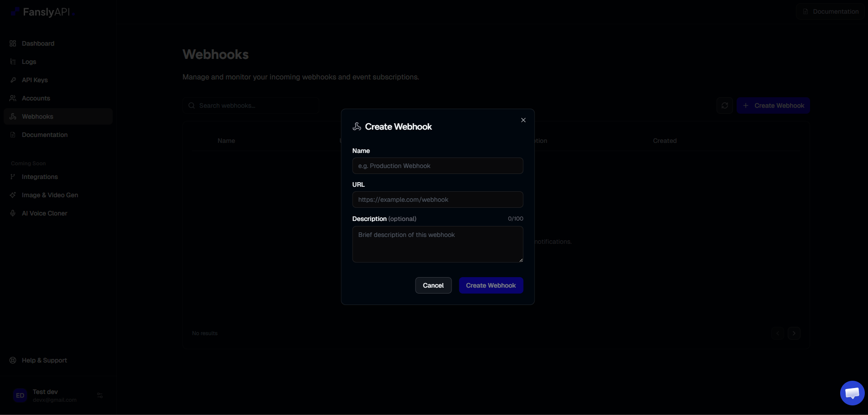Screen dimensions: 868x415
Task: Click the URL input field
Action: pos(437,200)
